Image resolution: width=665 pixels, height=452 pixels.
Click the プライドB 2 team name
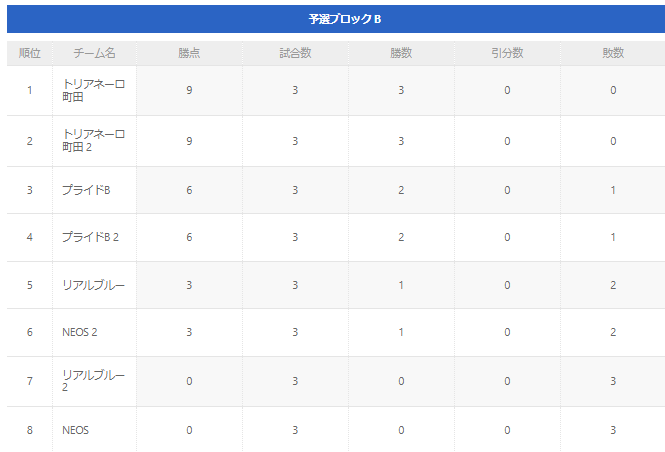pos(90,237)
